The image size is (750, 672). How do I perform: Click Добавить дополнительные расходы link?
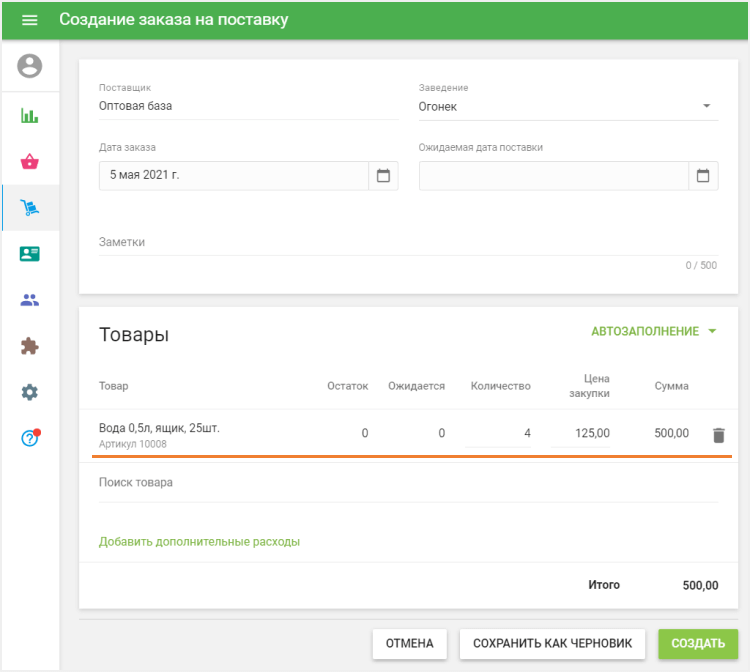coord(199,542)
